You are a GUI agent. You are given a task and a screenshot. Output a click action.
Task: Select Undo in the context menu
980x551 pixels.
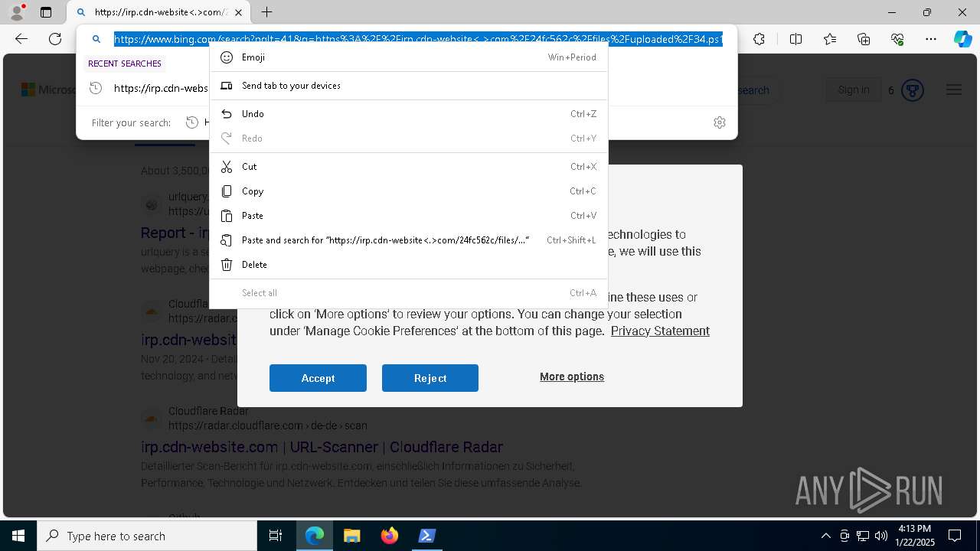pos(409,114)
